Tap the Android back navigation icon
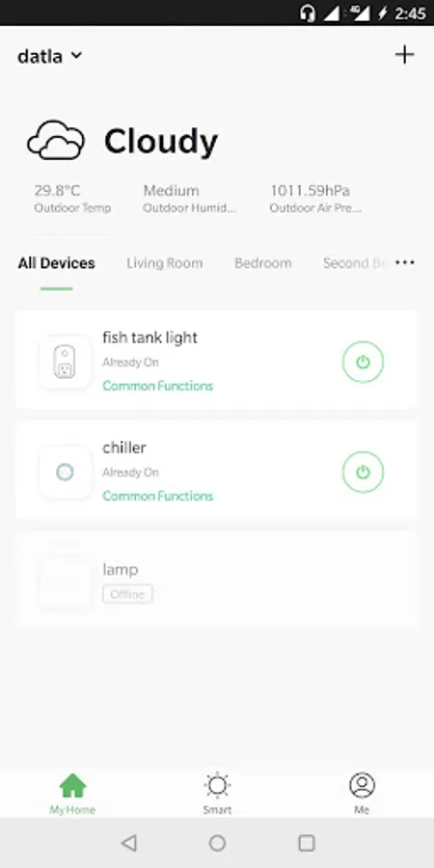Screen dimensions: 434x868 (x=129, y=843)
